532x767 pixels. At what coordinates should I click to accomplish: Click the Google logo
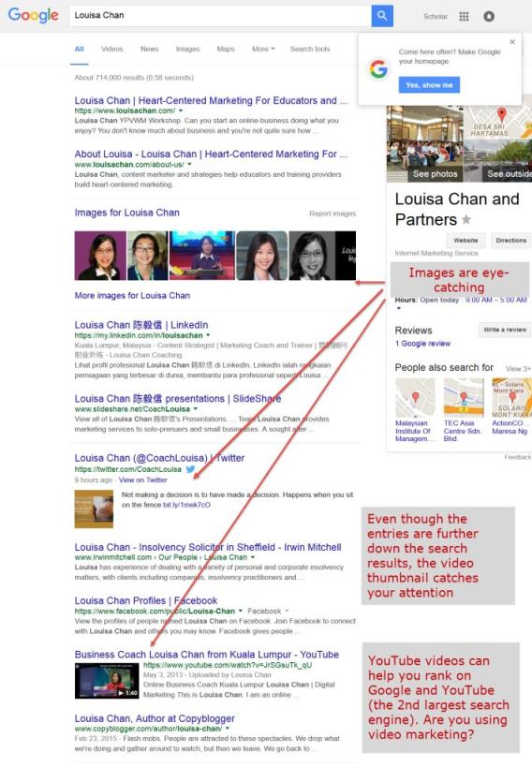point(34,16)
